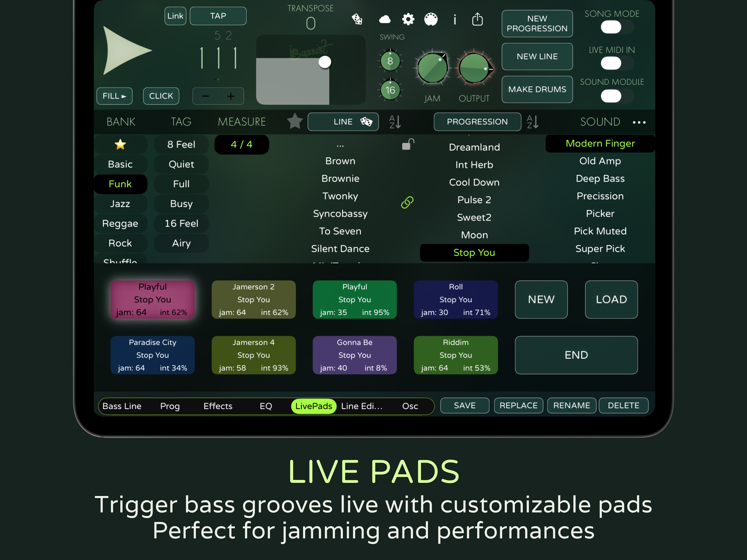Click the MIDI connector icon
The height and width of the screenshot is (560, 747).
coord(431,19)
